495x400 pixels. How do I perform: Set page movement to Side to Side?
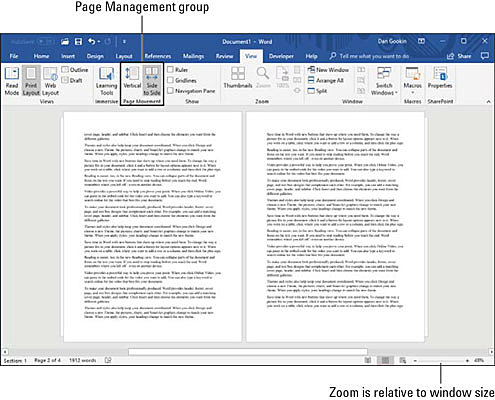click(x=152, y=81)
